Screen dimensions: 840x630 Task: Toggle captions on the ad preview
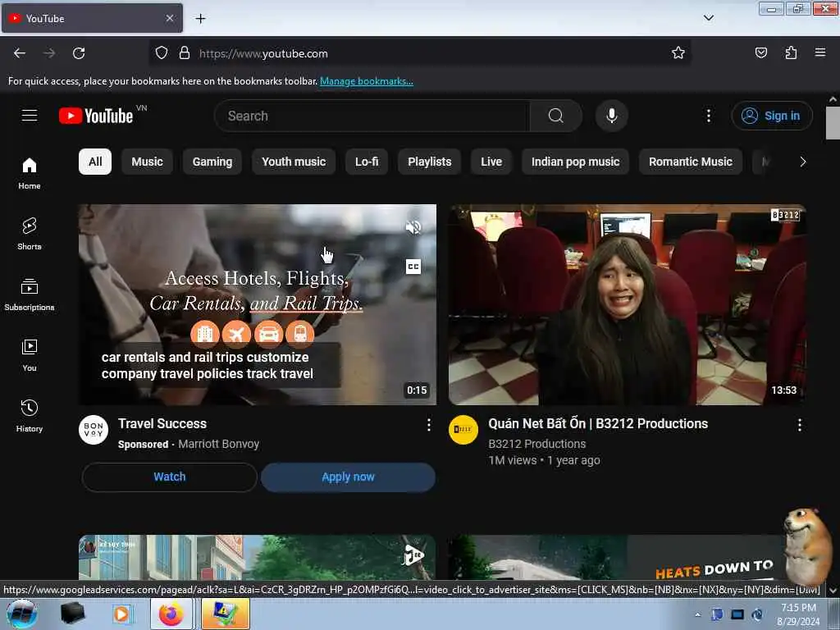(x=413, y=267)
